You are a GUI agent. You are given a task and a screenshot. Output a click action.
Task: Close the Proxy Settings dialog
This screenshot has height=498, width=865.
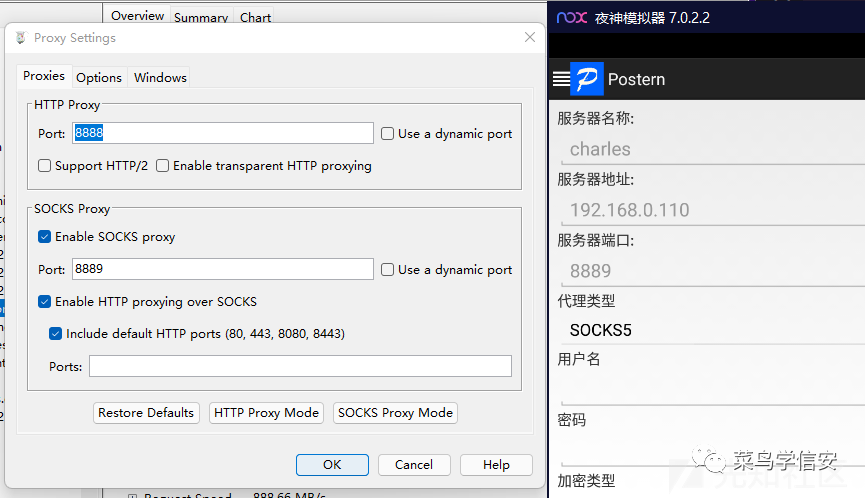coord(530,37)
